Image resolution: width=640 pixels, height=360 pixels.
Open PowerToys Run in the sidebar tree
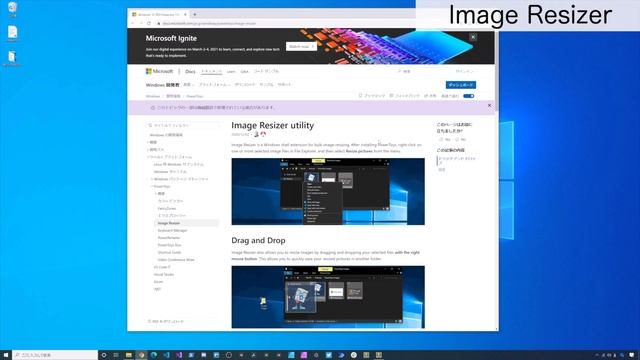pos(169,245)
